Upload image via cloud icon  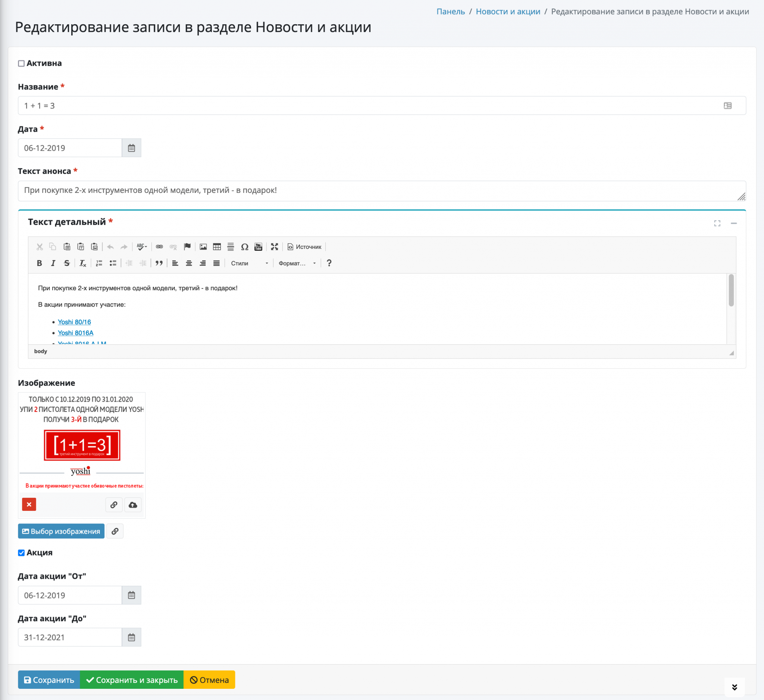133,504
